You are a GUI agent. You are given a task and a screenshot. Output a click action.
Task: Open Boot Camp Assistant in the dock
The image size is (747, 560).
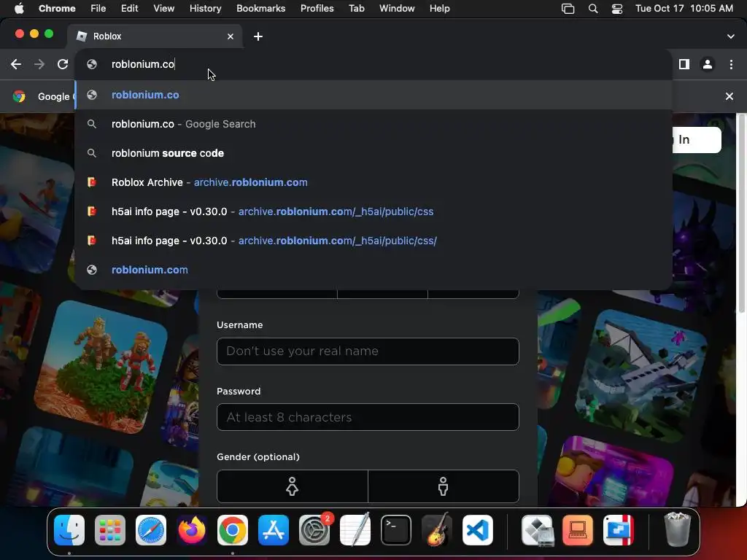tap(537, 530)
